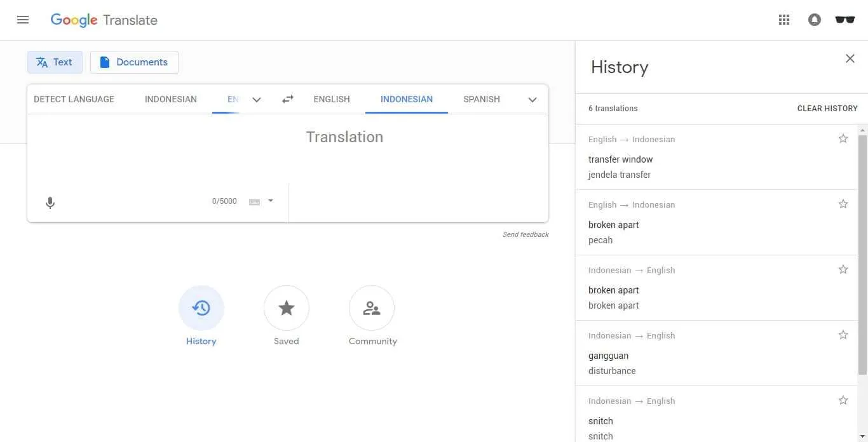868x442 pixels.
Task: Open the 'transfer window' history entry
Action: point(717,157)
